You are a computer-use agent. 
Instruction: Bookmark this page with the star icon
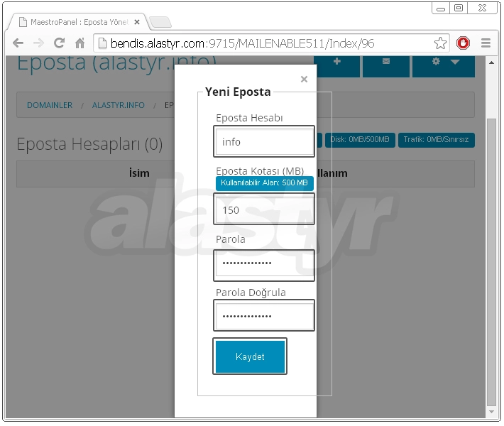click(440, 43)
